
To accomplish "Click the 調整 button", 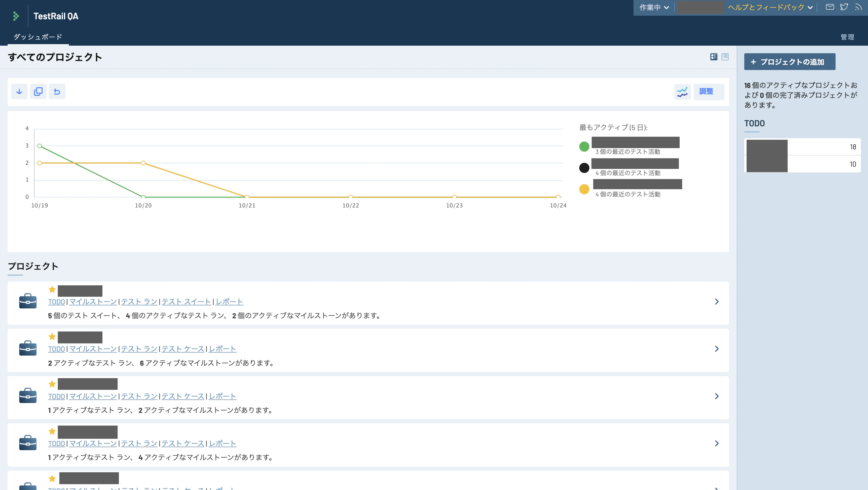I will 709,92.
